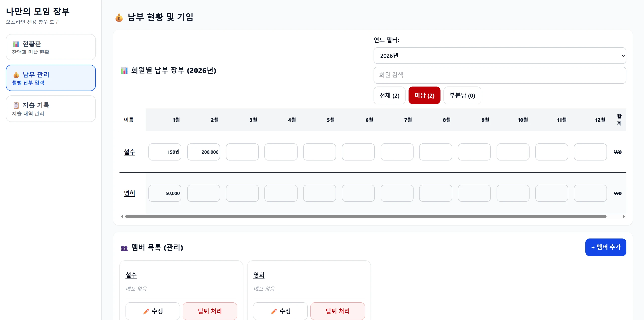Click 영희's empty May payment field
644x320 pixels.
click(319, 193)
